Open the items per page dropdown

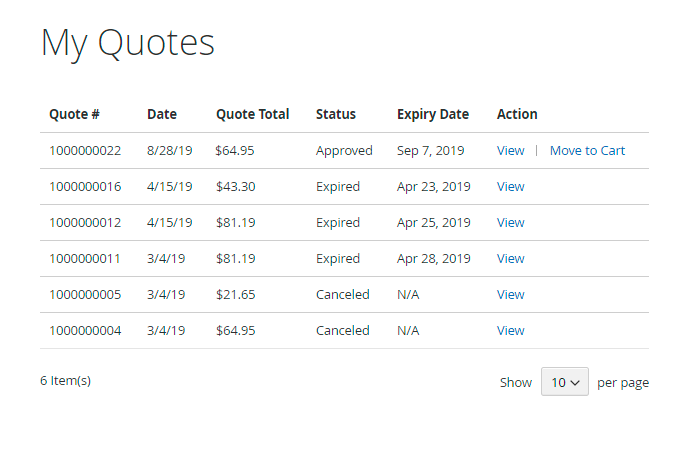tap(565, 382)
